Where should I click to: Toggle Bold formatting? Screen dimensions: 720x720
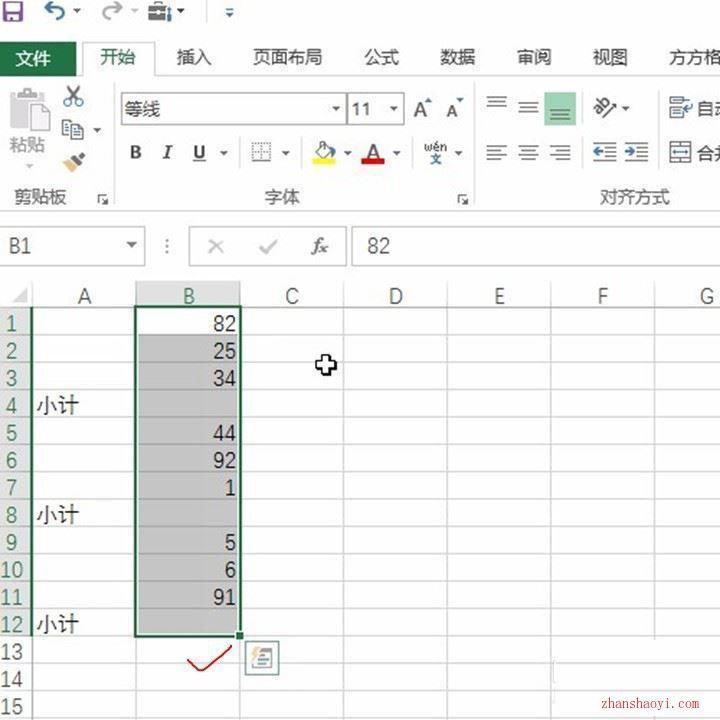[135, 152]
